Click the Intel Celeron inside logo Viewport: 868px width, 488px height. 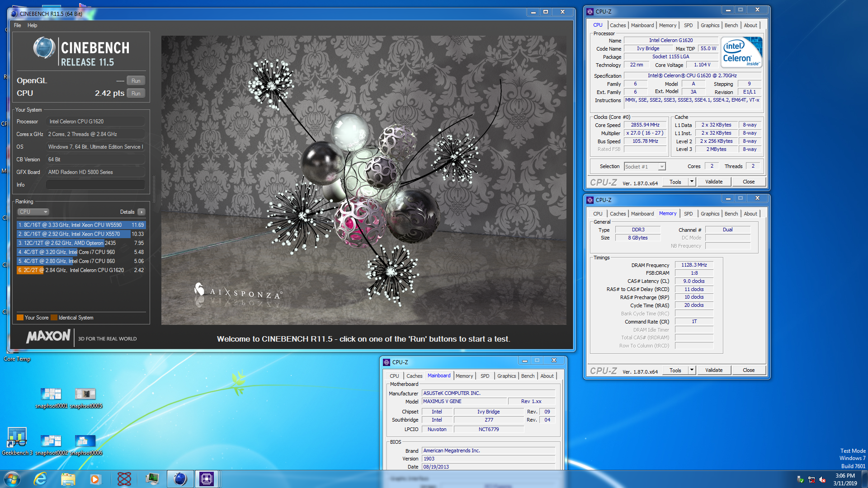coord(741,52)
